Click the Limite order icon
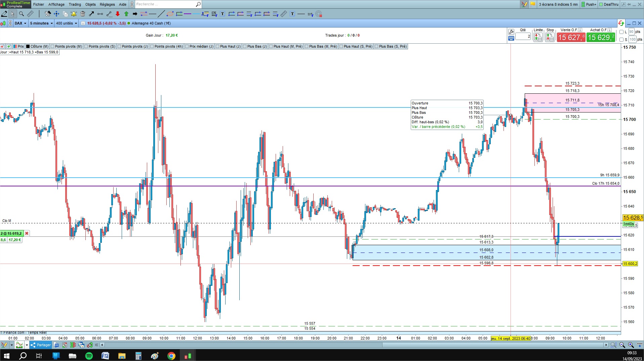The height and width of the screenshot is (361, 644). [538, 37]
